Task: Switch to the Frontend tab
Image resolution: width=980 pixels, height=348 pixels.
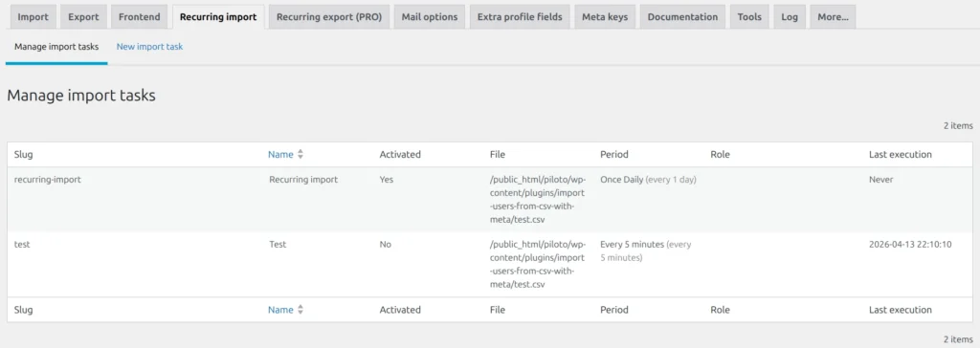Action: (x=140, y=17)
